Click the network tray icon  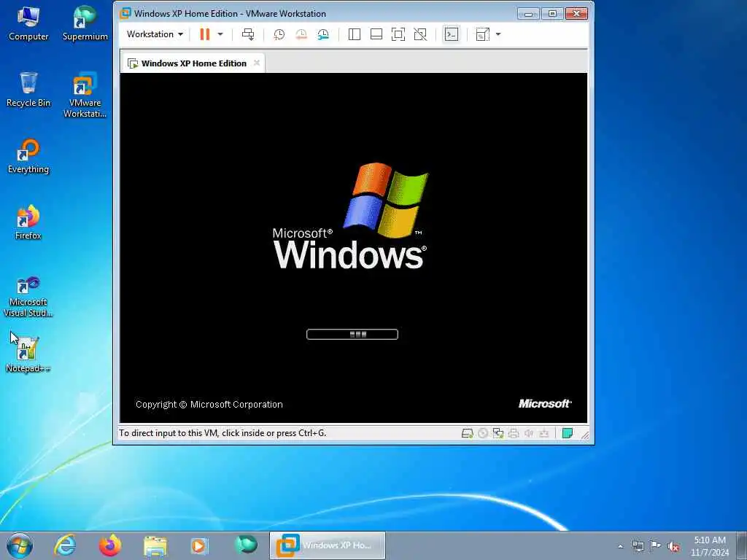pyautogui.click(x=638, y=546)
